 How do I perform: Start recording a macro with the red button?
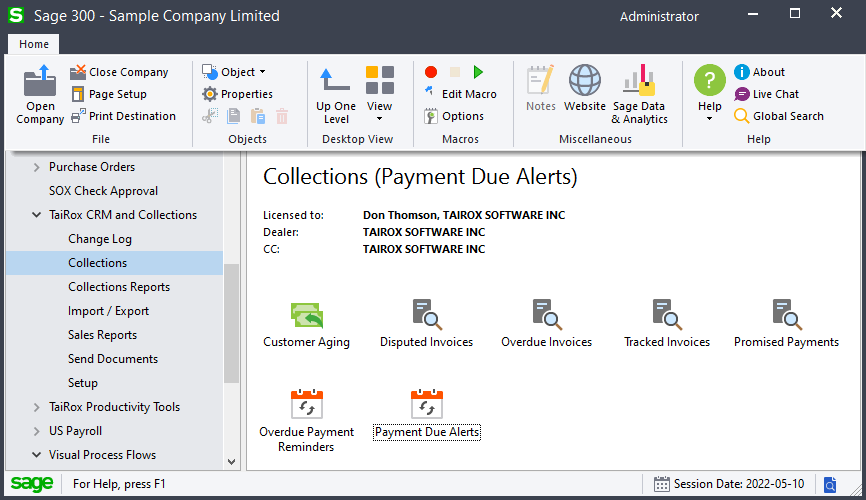coord(431,72)
